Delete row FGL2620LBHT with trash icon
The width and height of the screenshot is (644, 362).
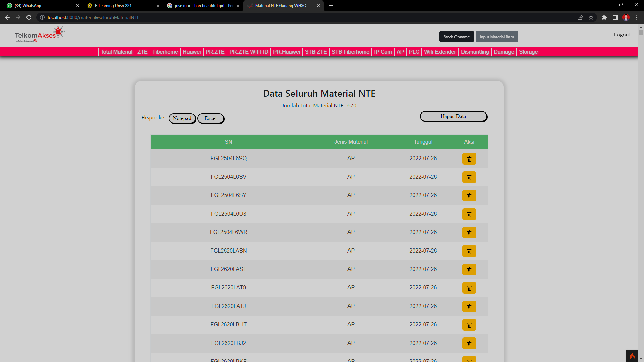[469, 325]
